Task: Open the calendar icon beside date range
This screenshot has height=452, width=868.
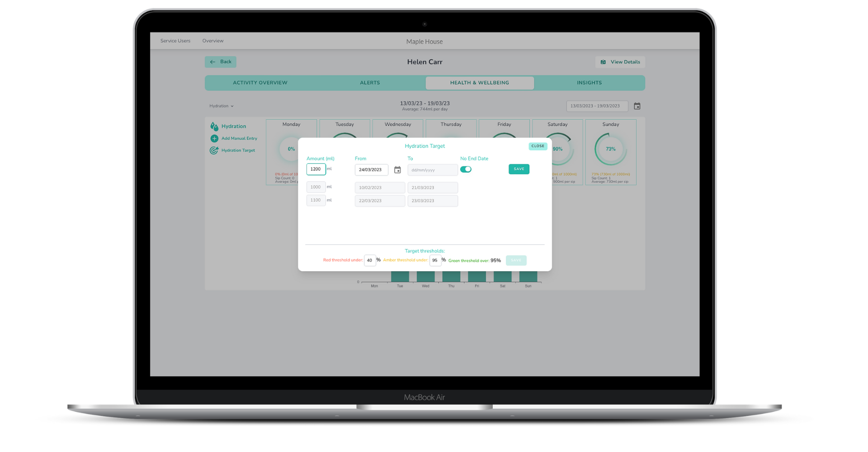Action: pyautogui.click(x=637, y=106)
